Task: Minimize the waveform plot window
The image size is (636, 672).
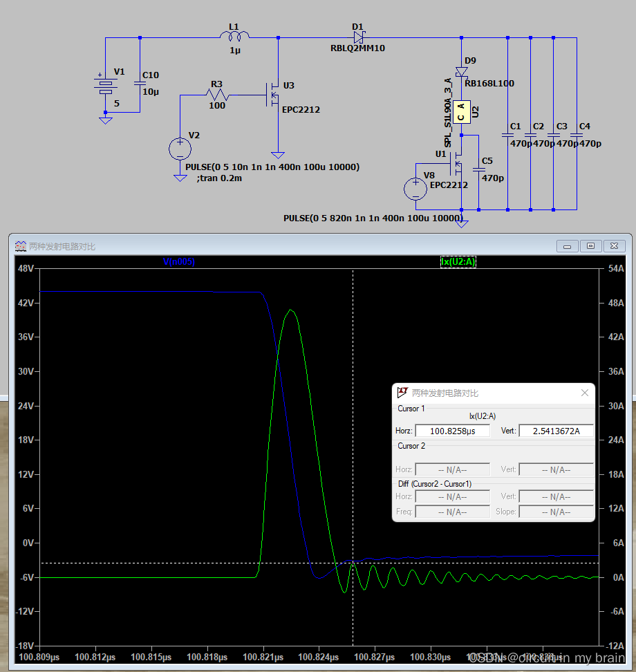Action: click(x=567, y=246)
